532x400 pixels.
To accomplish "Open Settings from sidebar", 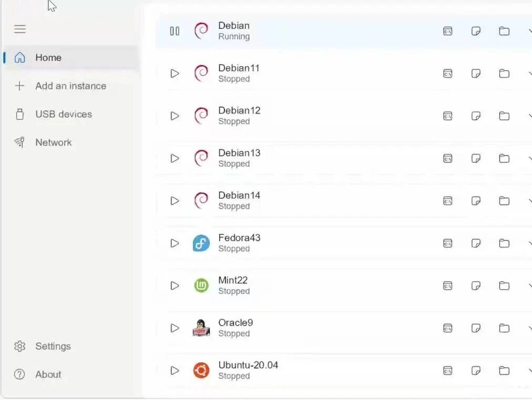I will pos(71,346).
